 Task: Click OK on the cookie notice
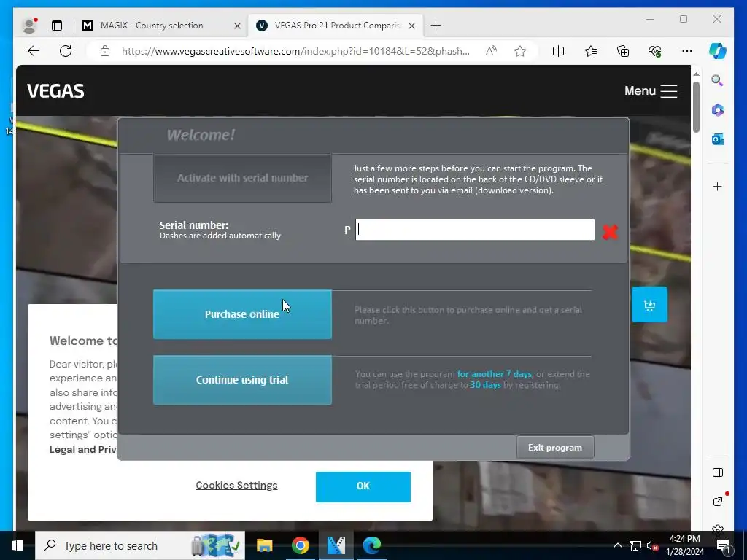(363, 486)
